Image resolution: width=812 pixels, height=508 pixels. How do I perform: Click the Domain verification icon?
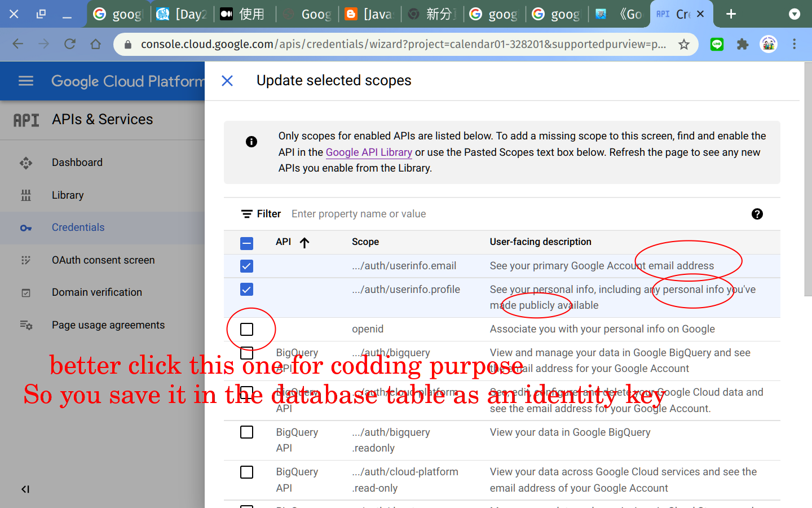(x=26, y=293)
